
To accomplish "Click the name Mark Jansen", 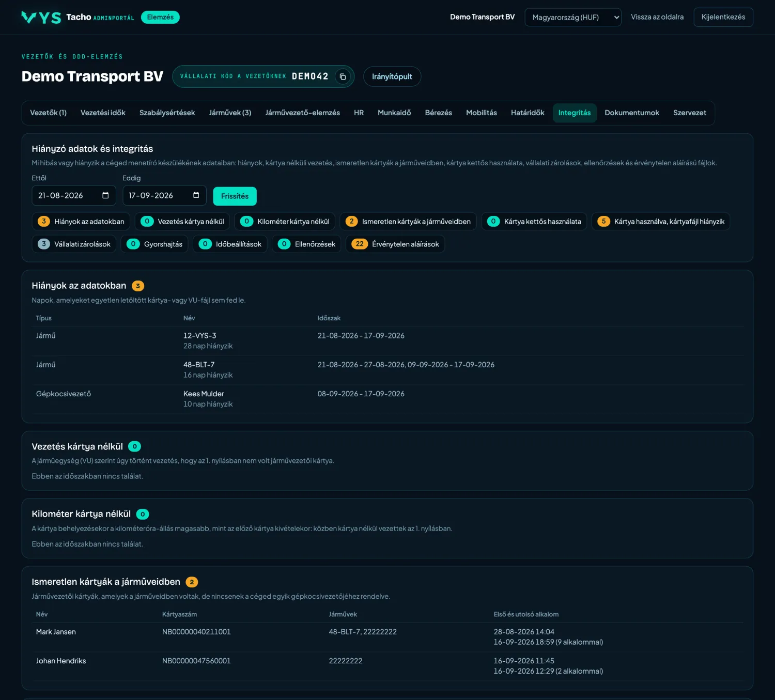I will point(56,632).
